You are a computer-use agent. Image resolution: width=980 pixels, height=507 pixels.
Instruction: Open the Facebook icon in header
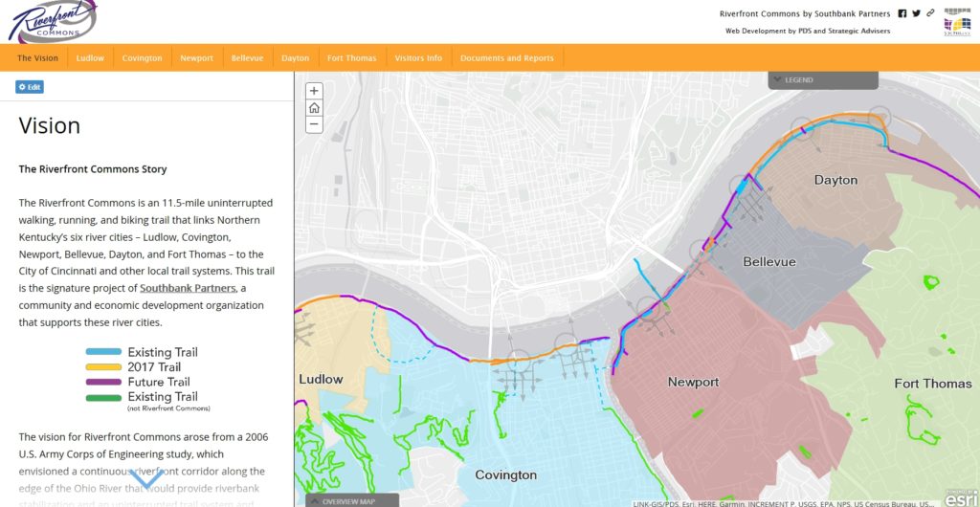click(x=902, y=13)
